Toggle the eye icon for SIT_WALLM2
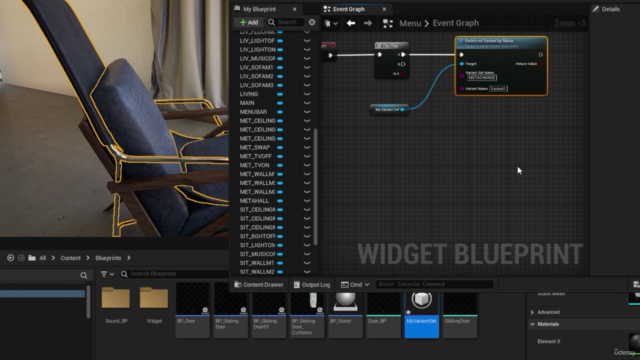Screen dimensions: 640x360 pos(307,271)
